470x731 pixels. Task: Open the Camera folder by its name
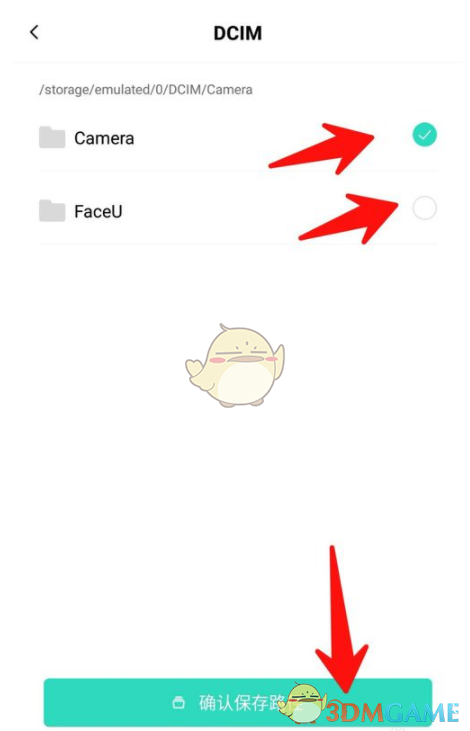[x=104, y=138]
